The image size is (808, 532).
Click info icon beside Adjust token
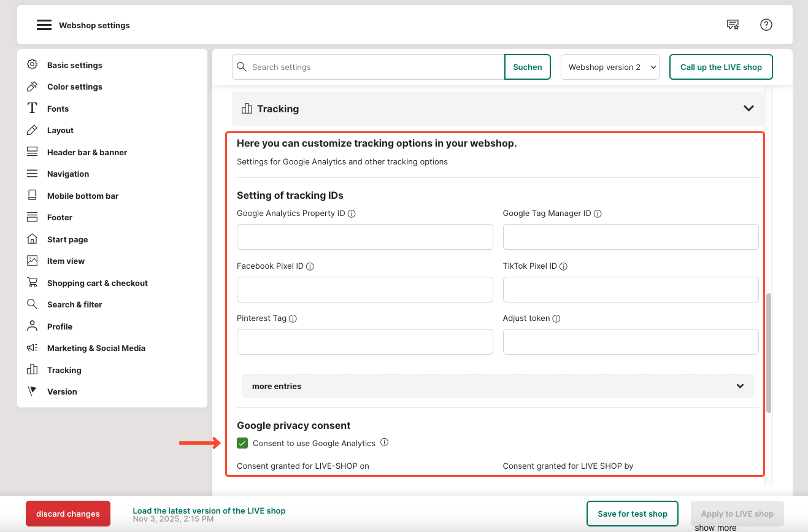click(556, 318)
